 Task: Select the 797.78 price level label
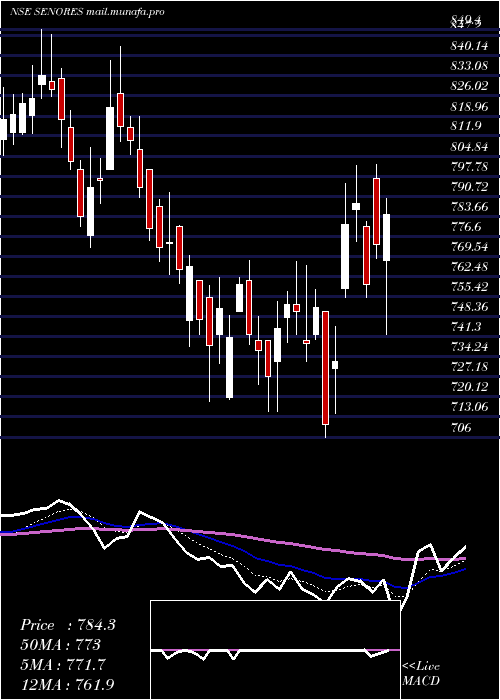pos(469,166)
